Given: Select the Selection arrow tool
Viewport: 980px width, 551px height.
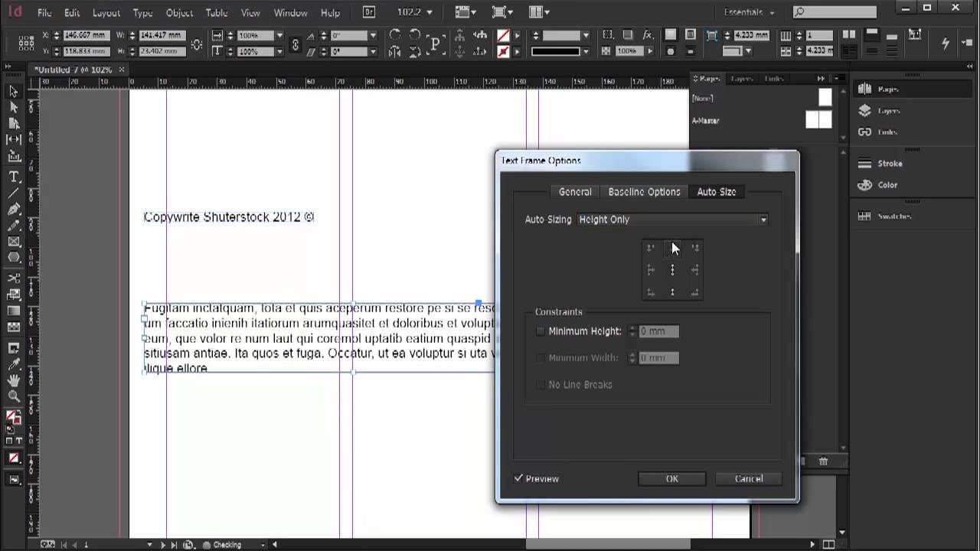Looking at the screenshot, I should point(14,92).
